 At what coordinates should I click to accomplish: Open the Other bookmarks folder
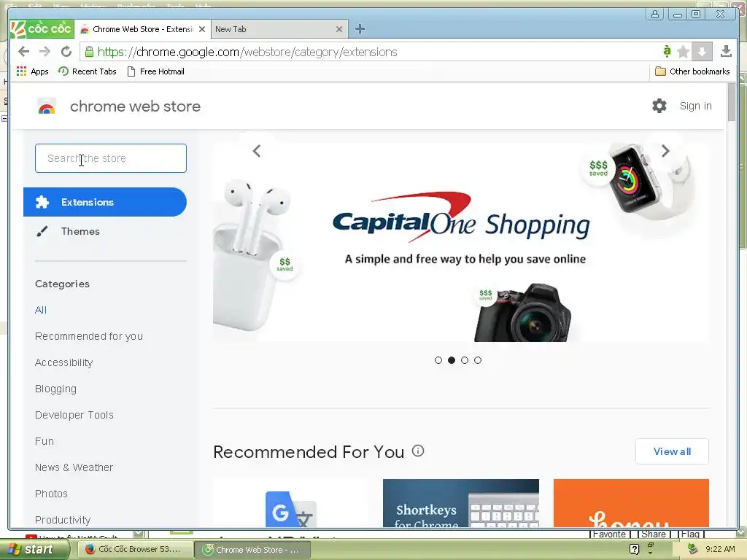tap(692, 71)
